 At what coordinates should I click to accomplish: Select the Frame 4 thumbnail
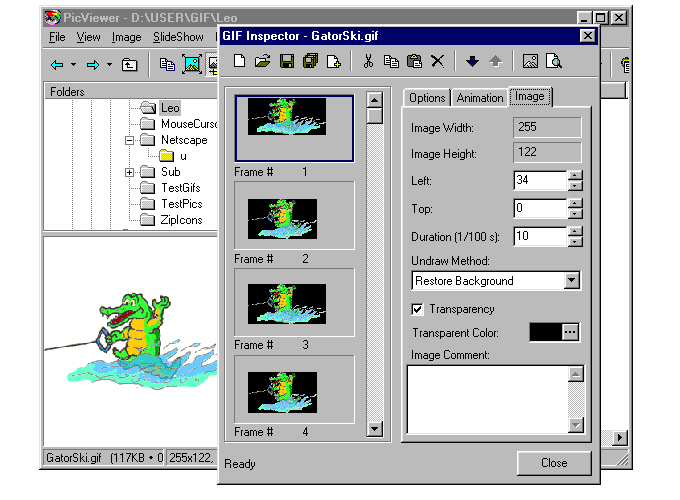click(x=294, y=389)
